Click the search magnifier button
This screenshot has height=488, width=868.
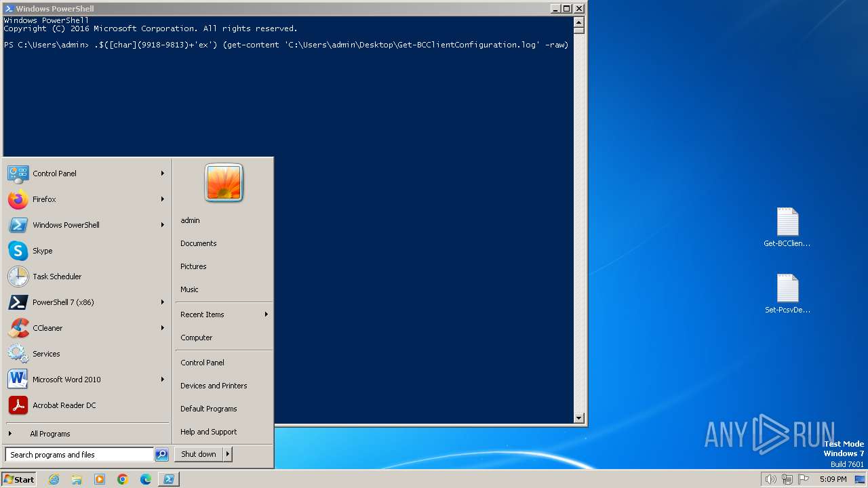pos(161,455)
